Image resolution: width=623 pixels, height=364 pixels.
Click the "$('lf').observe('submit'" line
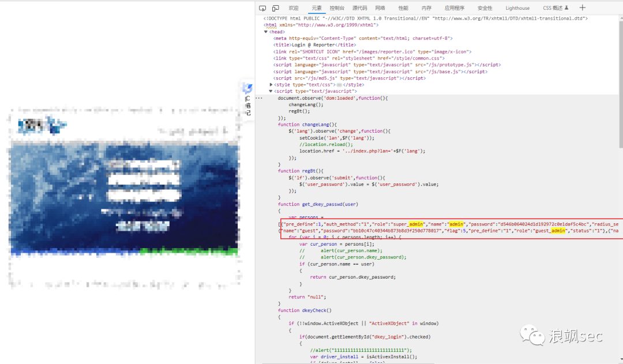click(336, 178)
